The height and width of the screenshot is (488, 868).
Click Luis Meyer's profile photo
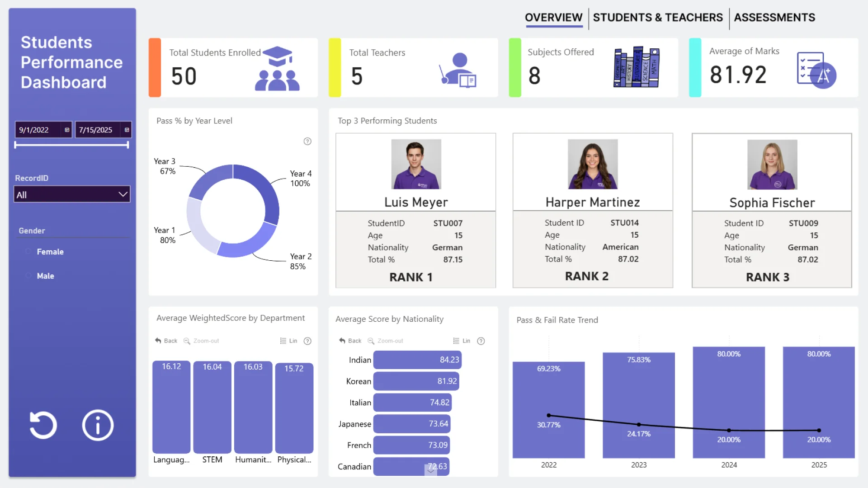416,164
